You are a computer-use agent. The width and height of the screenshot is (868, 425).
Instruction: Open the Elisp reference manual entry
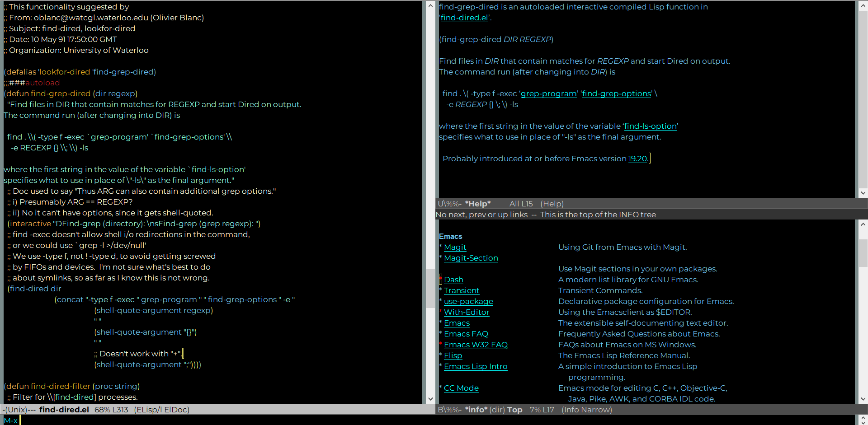[453, 355]
